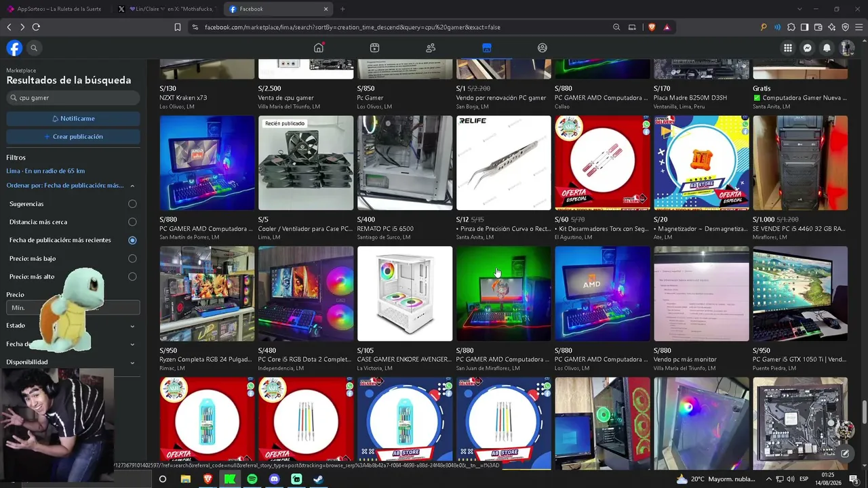Open 'Vendo pc más monitor' listing title
Viewport: 868px width, 488px height.
tap(685, 359)
